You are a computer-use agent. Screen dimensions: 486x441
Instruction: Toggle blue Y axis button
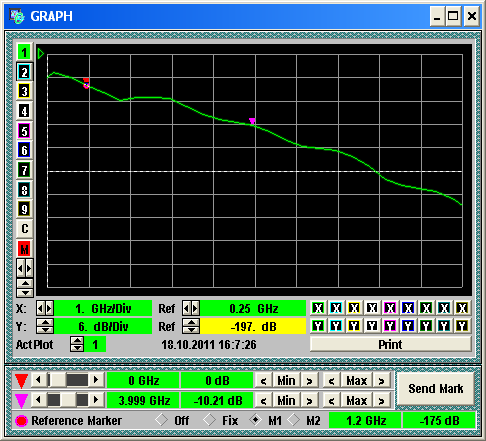pos(408,326)
